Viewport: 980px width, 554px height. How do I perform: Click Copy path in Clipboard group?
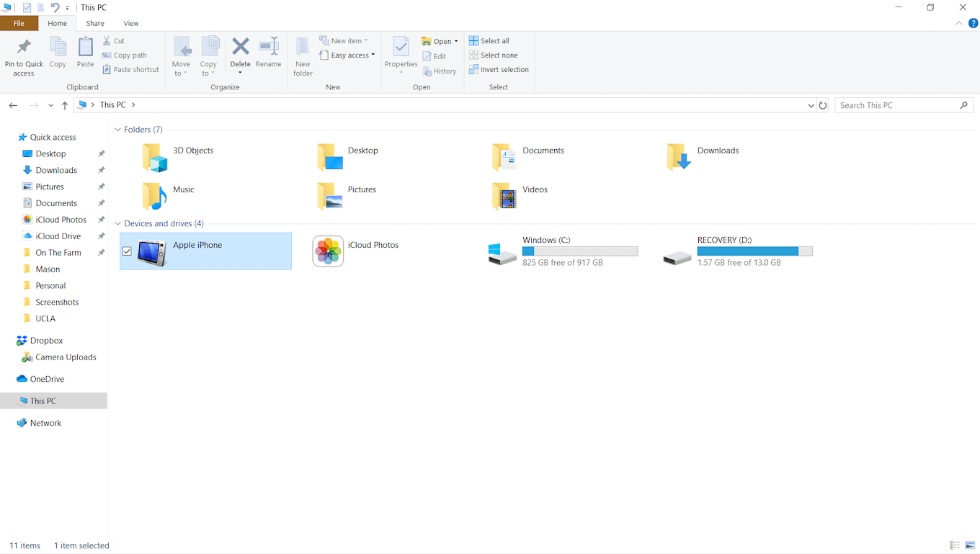click(x=125, y=55)
